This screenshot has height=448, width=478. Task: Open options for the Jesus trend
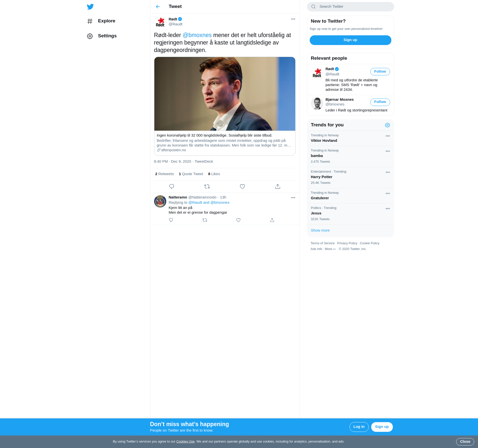point(388,209)
